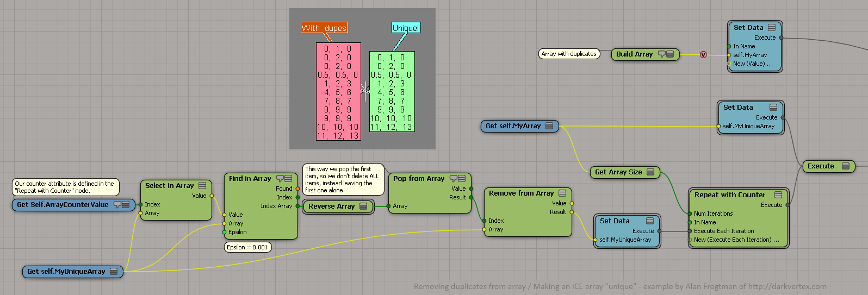868x295 pixels.
Task: Select the Get Array Size node title
Action: [618, 172]
